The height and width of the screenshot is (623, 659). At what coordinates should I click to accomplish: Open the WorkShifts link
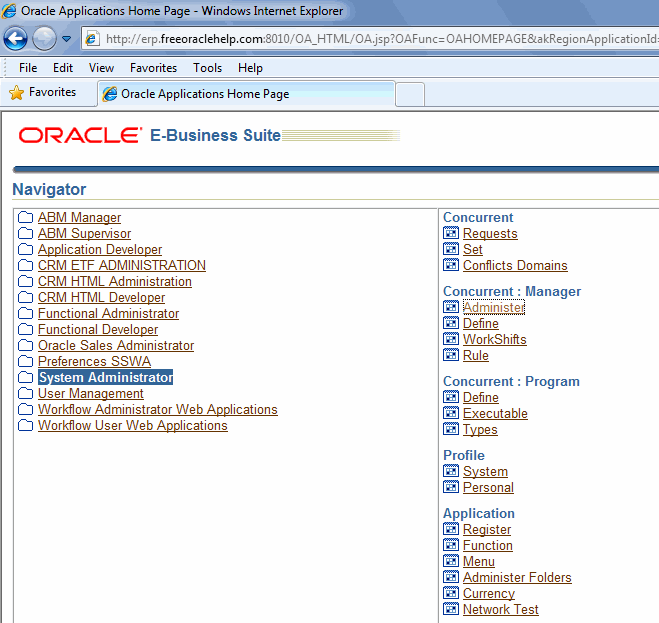pyautogui.click(x=495, y=339)
